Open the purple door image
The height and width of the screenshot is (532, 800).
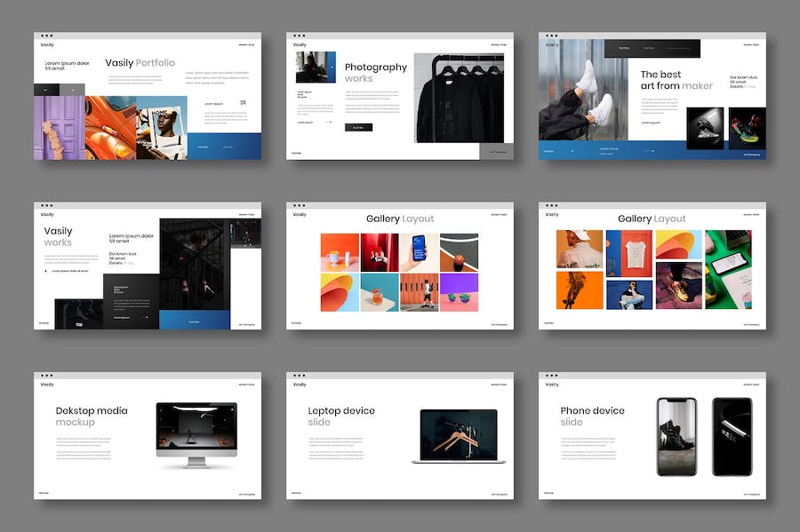click(60, 128)
